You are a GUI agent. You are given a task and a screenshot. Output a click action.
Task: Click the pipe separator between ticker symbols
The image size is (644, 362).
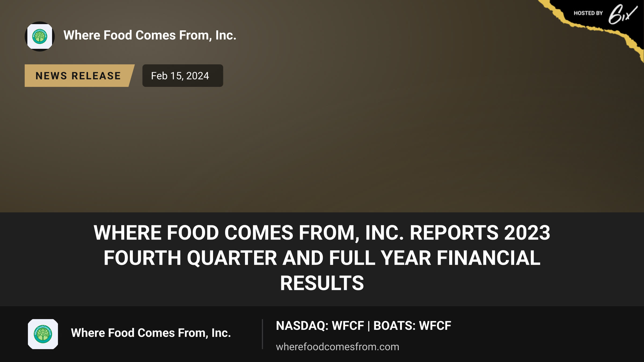tap(369, 326)
